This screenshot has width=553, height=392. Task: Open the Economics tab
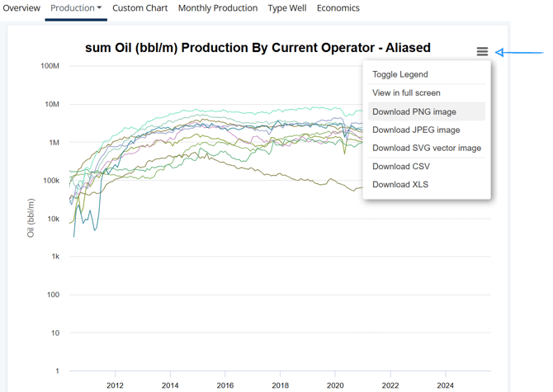[338, 8]
